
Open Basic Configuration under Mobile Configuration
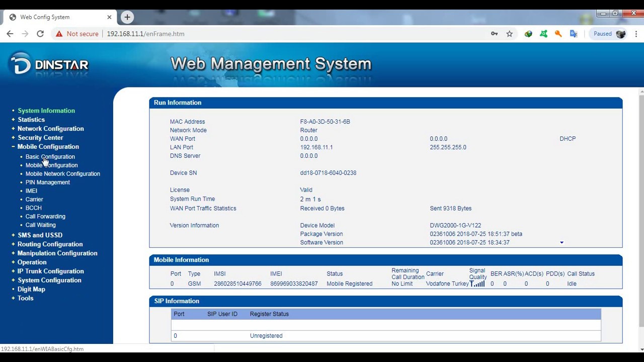pyautogui.click(x=50, y=157)
